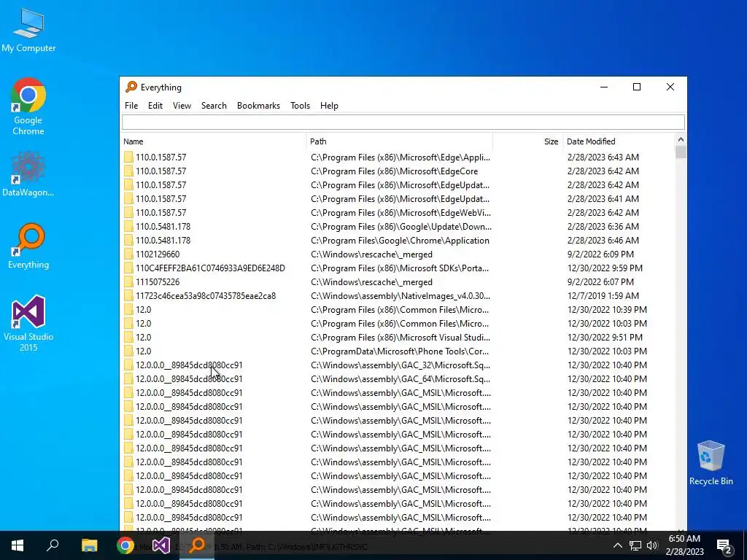The width and height of the screenshot is (747, 560).
Task: Click the taskbar clock showing 6:50 AM
Action: (x=684, y=545)
